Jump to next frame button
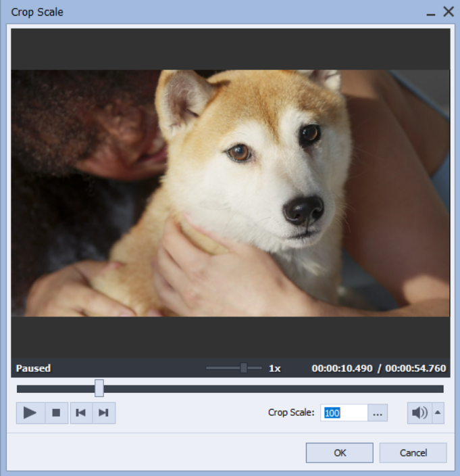 click(x=104, y=413)
